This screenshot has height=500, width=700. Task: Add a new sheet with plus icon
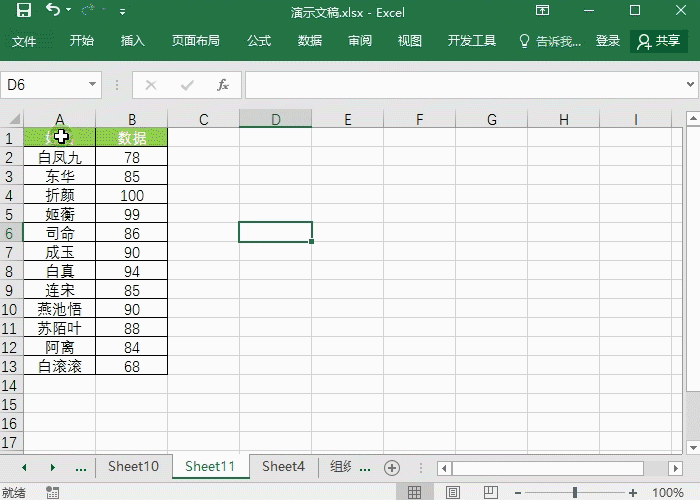pos(392,467)
